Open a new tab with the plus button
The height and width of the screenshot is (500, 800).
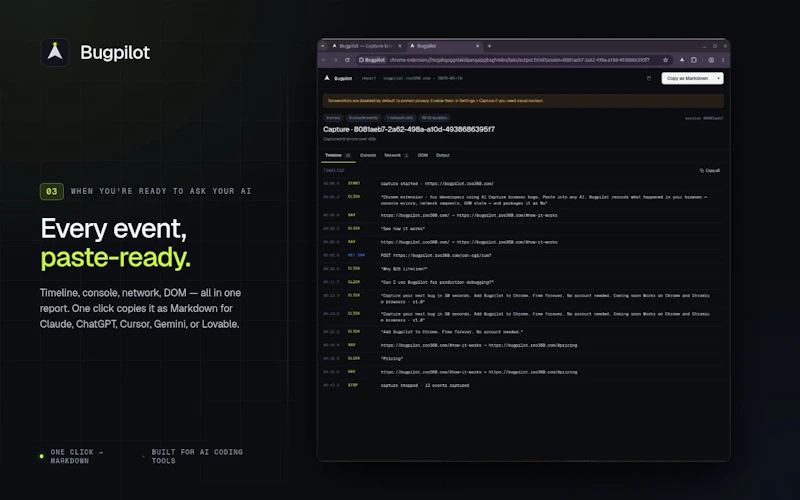[x=489, y=46]
